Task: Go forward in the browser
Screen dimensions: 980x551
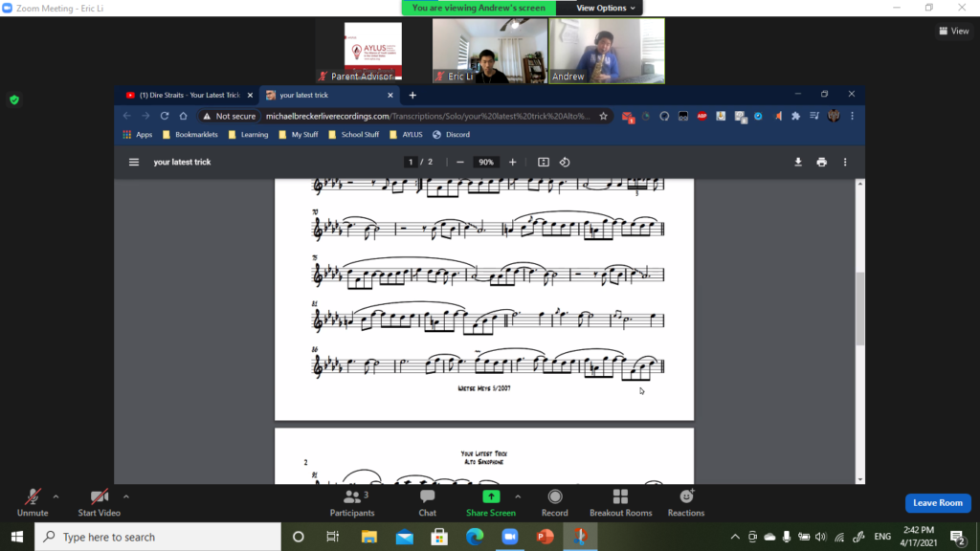Action: coord(145,116)
